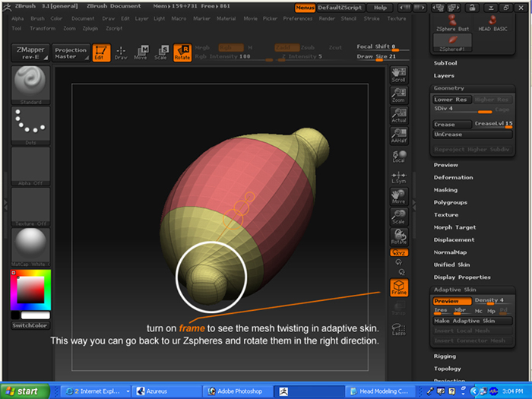532x399 pixels.
Task: Launch Projection Master
Action: (71, 53)
